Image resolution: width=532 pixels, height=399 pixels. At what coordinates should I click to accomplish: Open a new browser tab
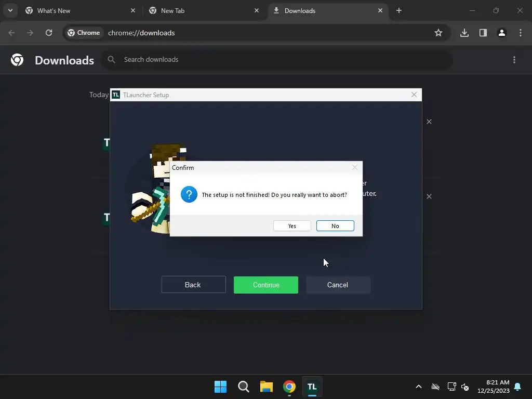399,10
